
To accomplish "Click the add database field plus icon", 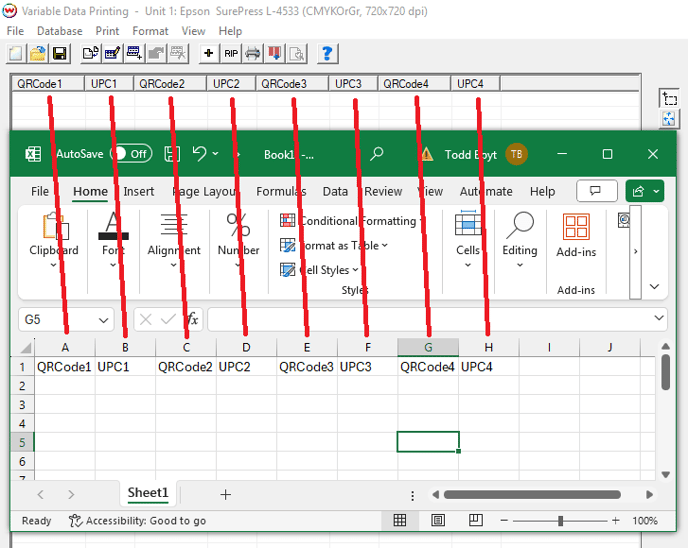I will click(x=134, y=54).
